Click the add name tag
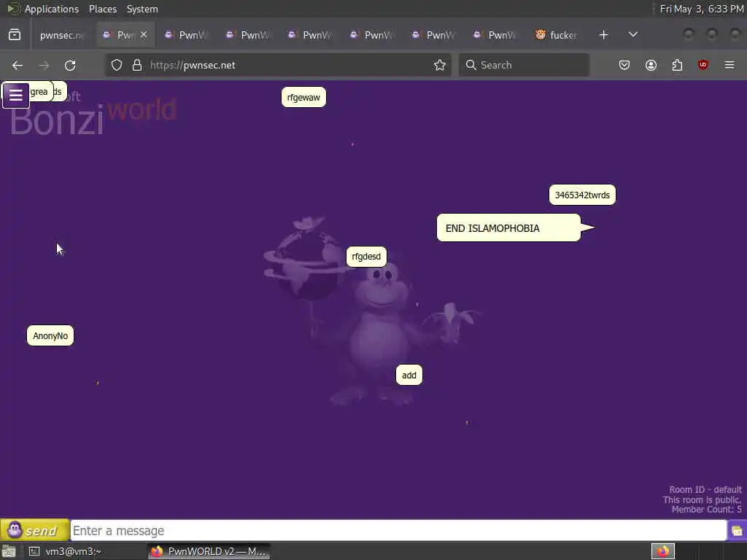Screen dimensions: 747x560 (x=409, y=376)
